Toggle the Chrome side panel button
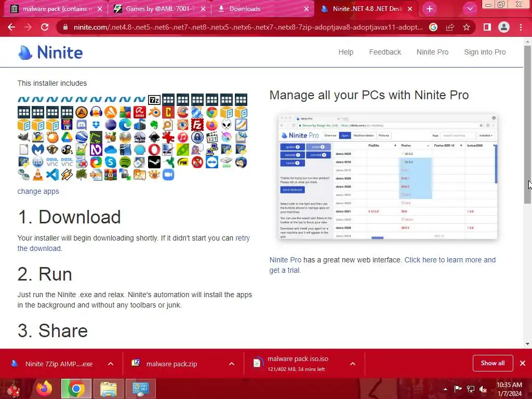 487,27
